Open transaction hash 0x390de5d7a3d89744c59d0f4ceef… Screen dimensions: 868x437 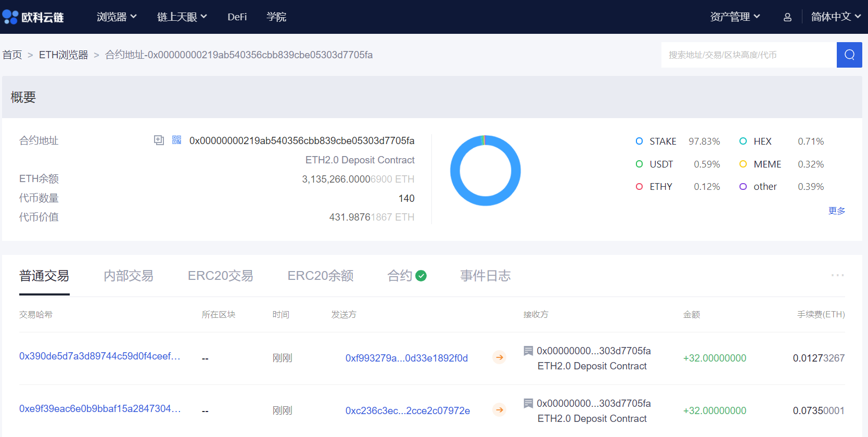[100, 356]
